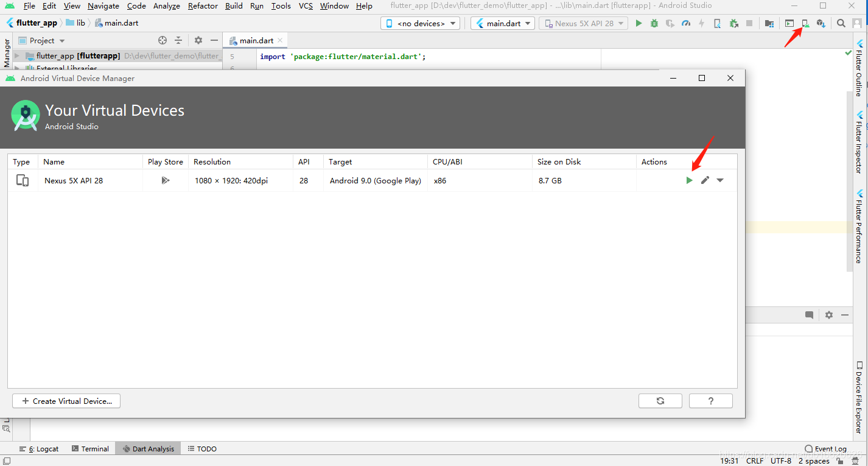Open Project Structure toolbar icon

pos(769,23)
